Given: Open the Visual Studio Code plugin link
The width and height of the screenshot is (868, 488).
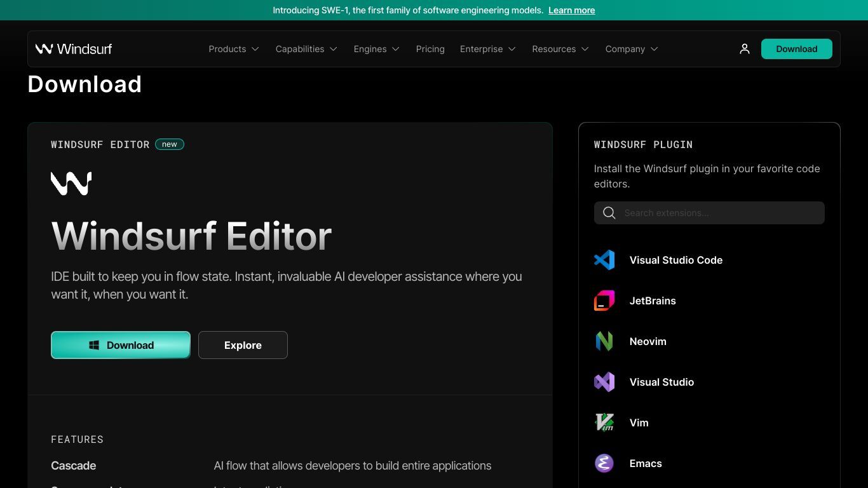Looking at the screenshot, I should (676, 260).
